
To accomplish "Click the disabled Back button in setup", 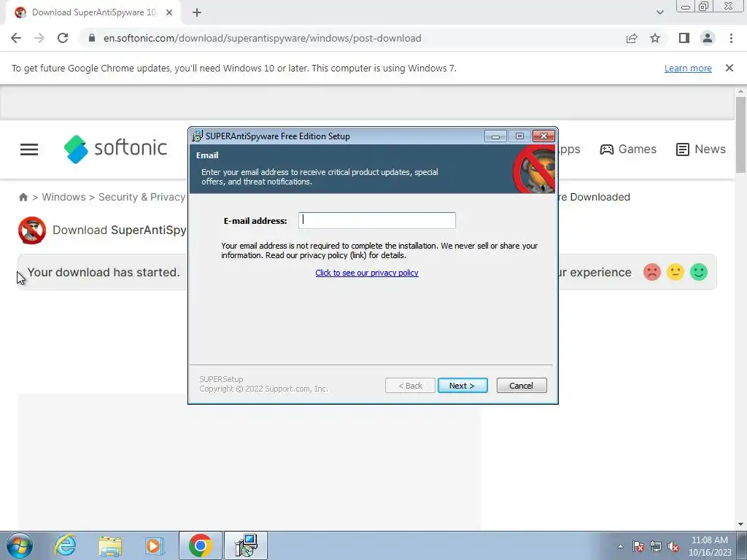I will 410,386.
